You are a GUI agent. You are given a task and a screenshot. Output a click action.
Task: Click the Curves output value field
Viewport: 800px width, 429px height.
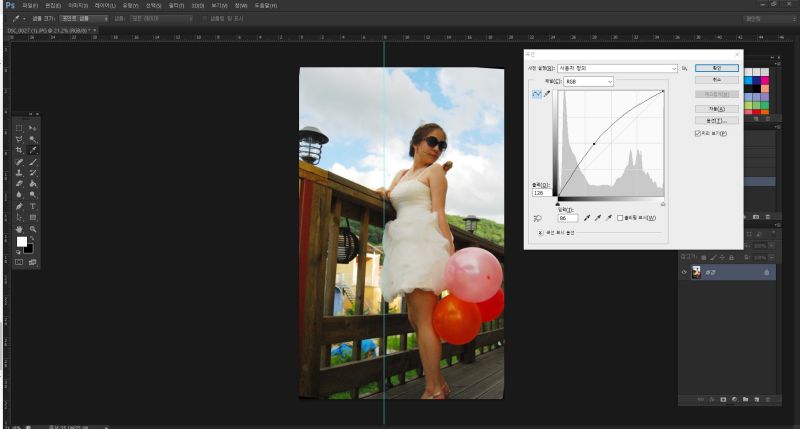541,193
